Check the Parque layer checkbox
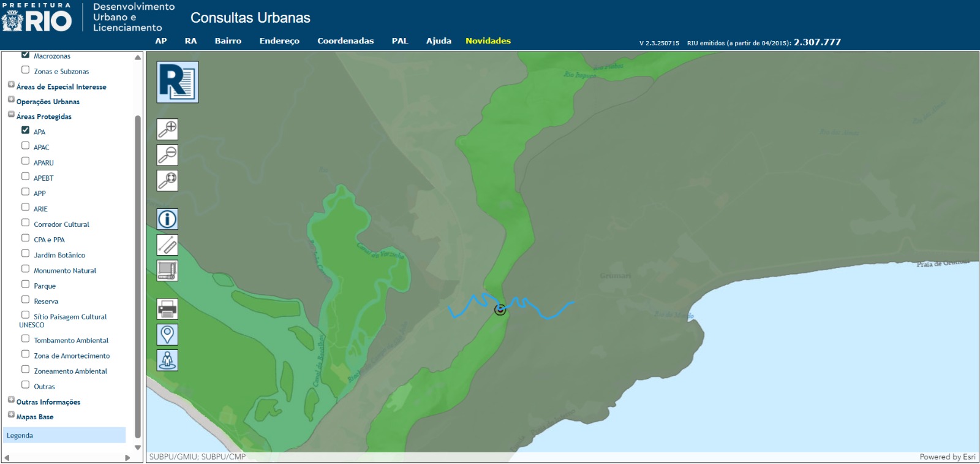This screenshot has width=980, height=464. click(26, 284)
